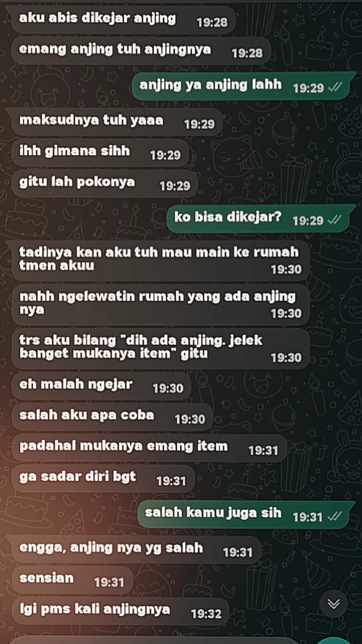Select the message "gitu lah pokonya"
The image size is (362, 644).
105,184
